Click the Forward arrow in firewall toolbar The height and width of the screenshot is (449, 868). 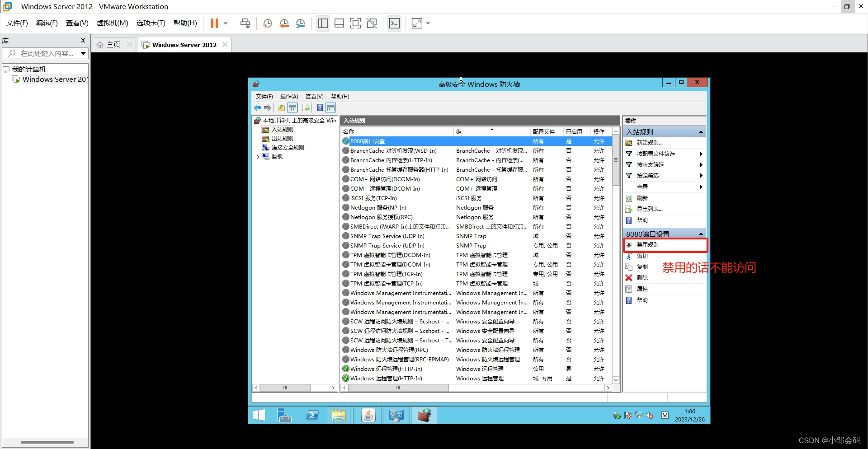click(268, 108)
